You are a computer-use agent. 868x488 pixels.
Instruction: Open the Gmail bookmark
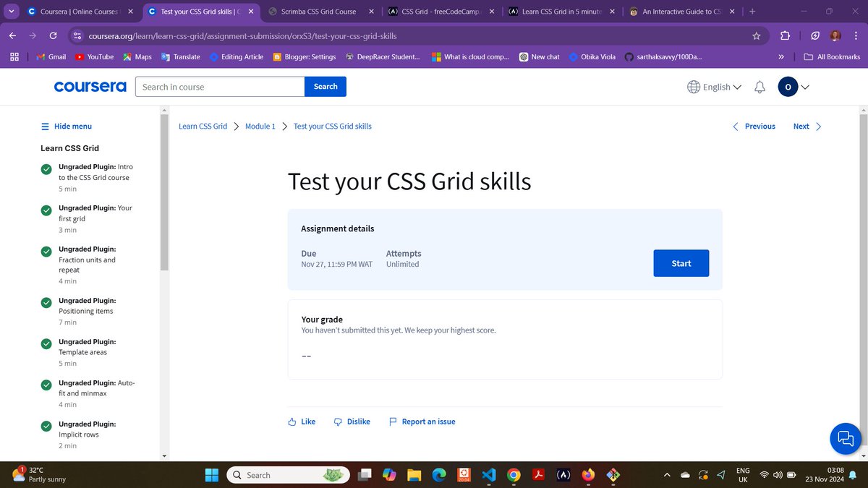pos(50,56)
